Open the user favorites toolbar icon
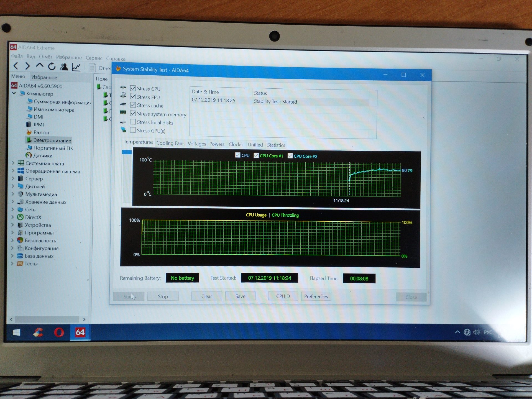 coord(64,67)
